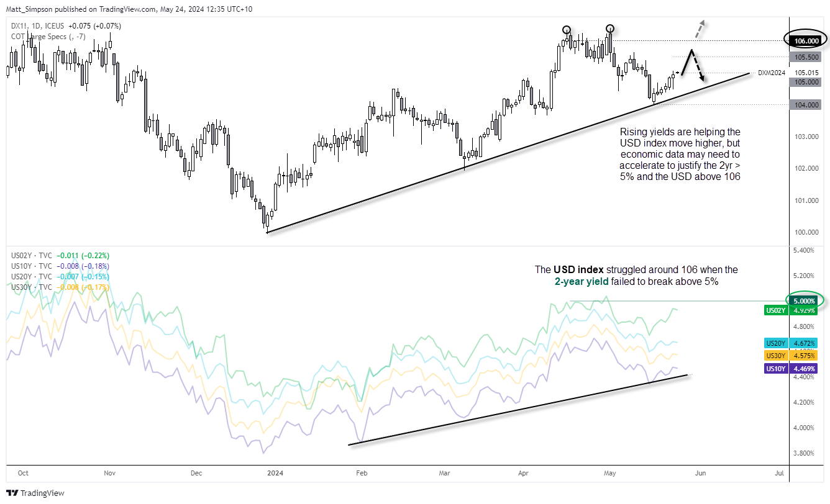Click the 105.015 current price label
Image resolution: width=830 pixels, height=504 pixels.
[806, 73]
